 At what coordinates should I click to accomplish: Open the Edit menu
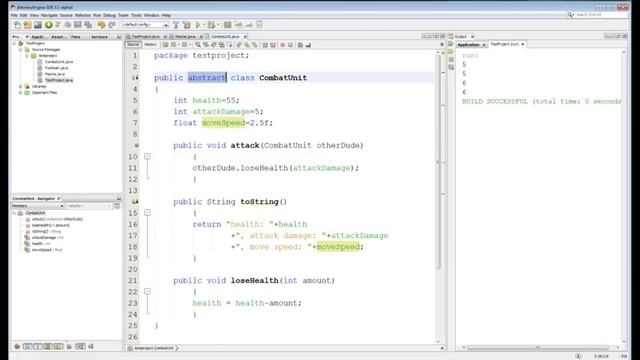coord(24,15)
